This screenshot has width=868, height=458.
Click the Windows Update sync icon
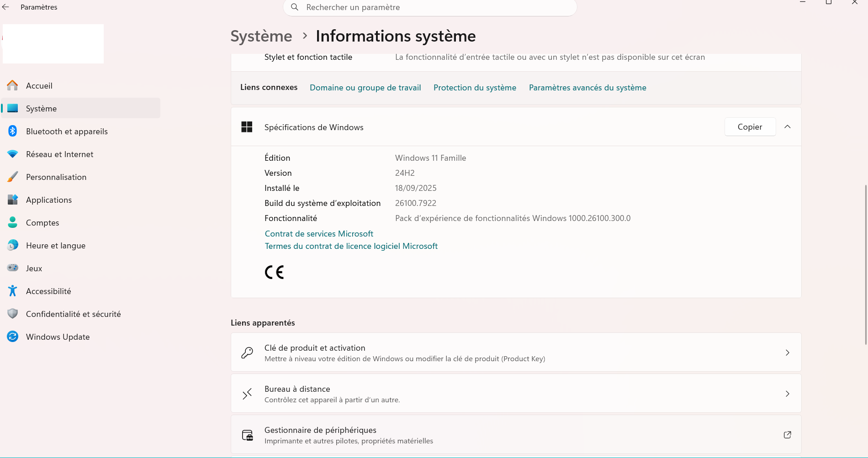13,337
